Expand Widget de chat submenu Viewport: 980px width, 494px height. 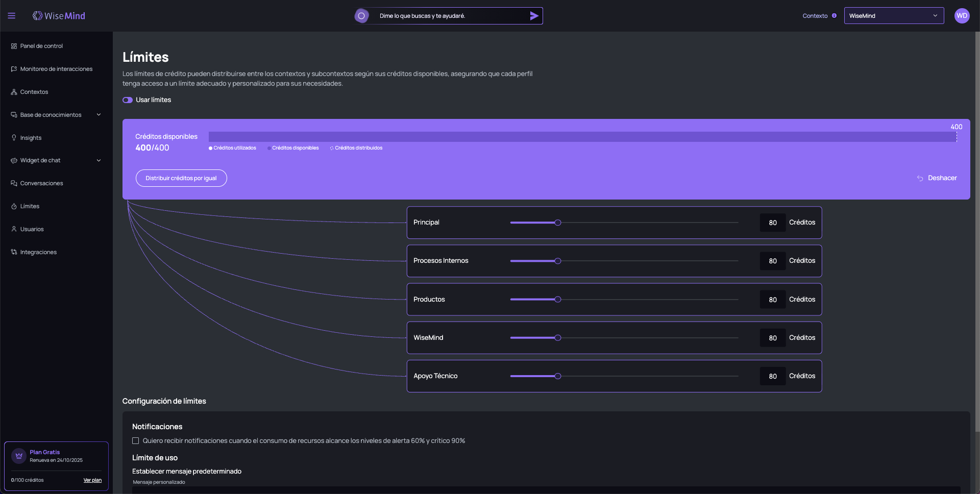pyautogui.click(x=99, y=160)
